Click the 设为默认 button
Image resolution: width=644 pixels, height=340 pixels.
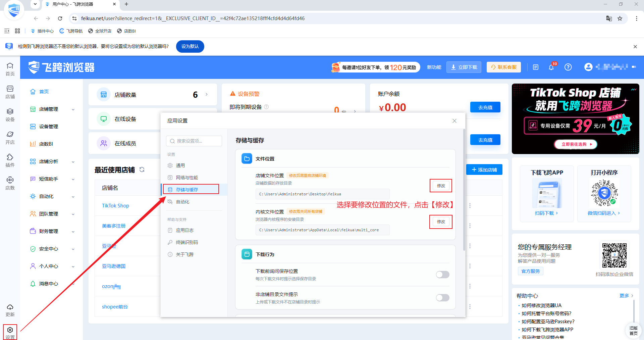[x=190, y=46]
